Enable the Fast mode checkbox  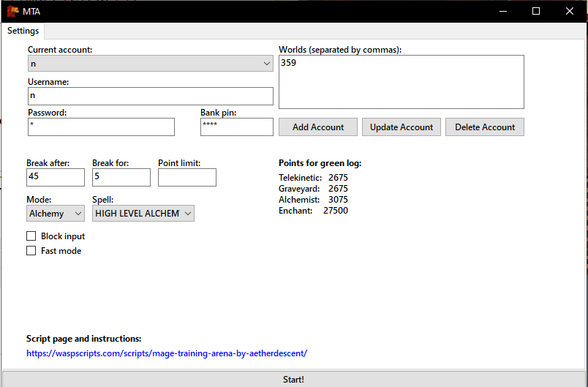point(31,250)
